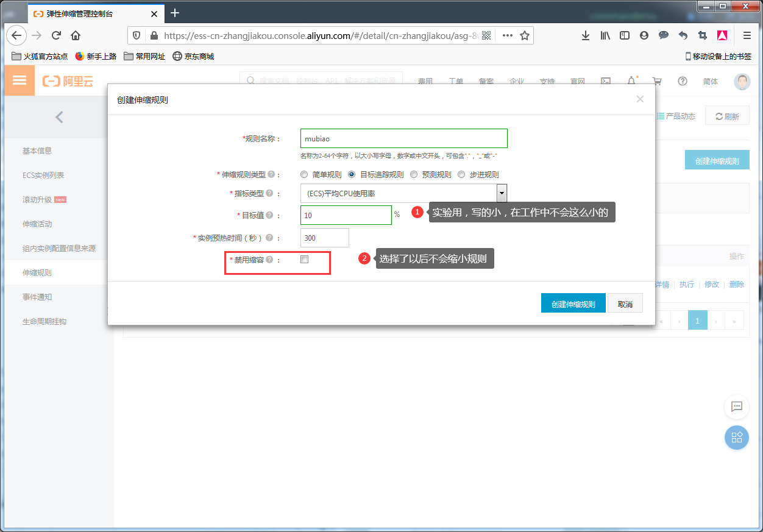Viewport: 763px width, 532px height.
Task: Reload the page with the refresh icon
Action: point(56,35)
